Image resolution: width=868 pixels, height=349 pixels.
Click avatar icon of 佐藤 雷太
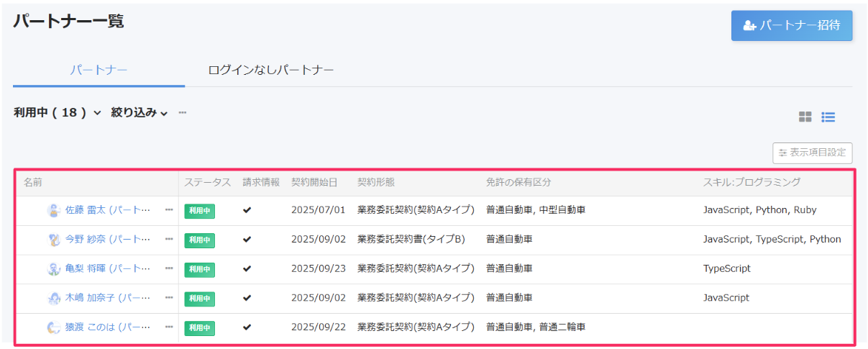pyautogui.click(x=53, y=210)
